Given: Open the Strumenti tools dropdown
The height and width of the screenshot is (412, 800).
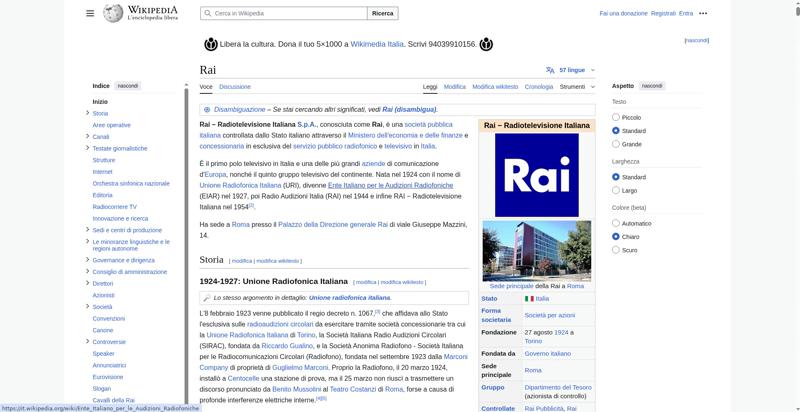Looking at the screenshot, I should tap(577, 87).
